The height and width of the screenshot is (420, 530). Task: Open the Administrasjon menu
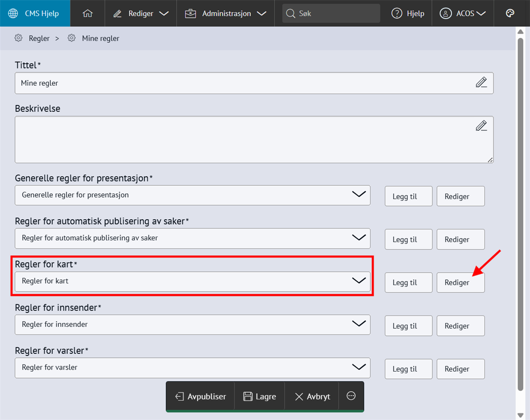coord(226,13)
